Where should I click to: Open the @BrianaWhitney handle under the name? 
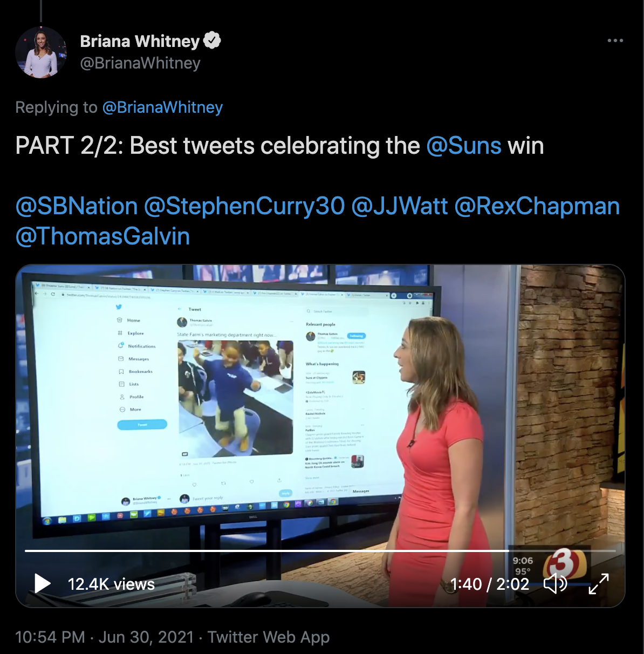pyautogui.click(x=140, y=63)
